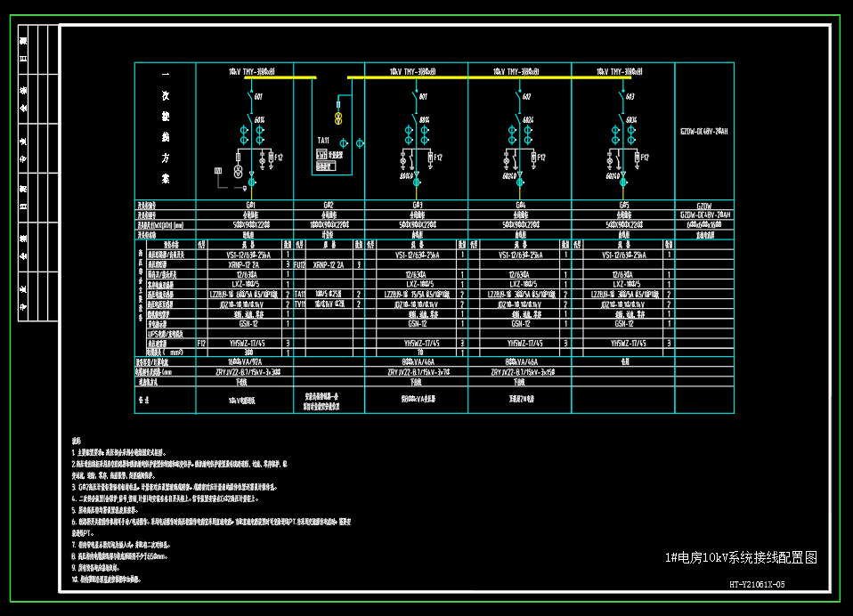Click the "600x600x1600" dimension cell
Viewport: 853px width, 616px height.
[704, 224]
